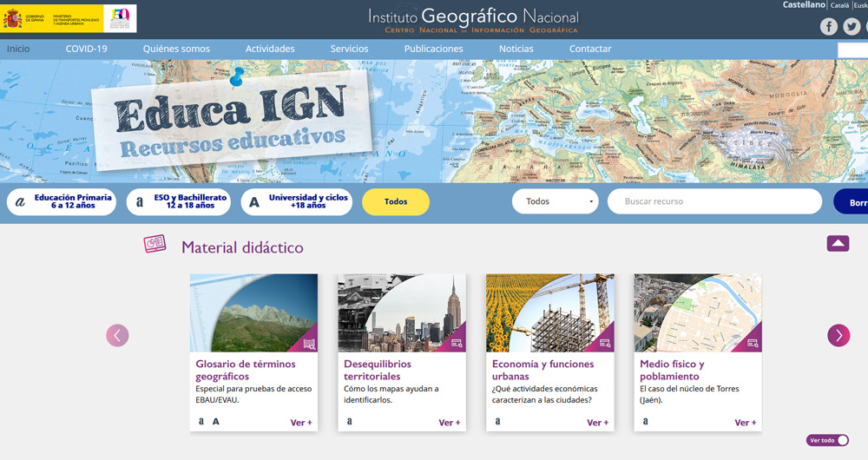Click the Economía y funciones urbanas title

point(543,371)
